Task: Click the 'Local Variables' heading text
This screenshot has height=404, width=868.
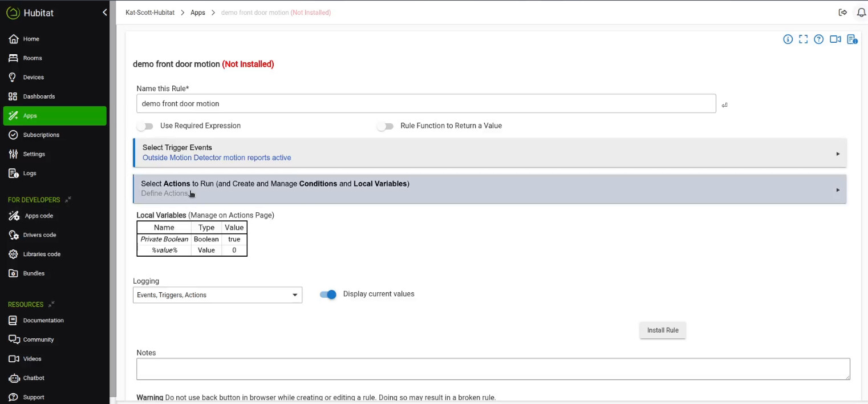Action: point(161,215)
